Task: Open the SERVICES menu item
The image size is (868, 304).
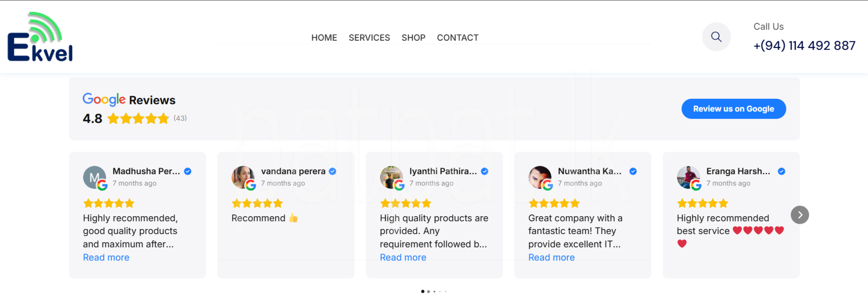Action: (369, 38)
